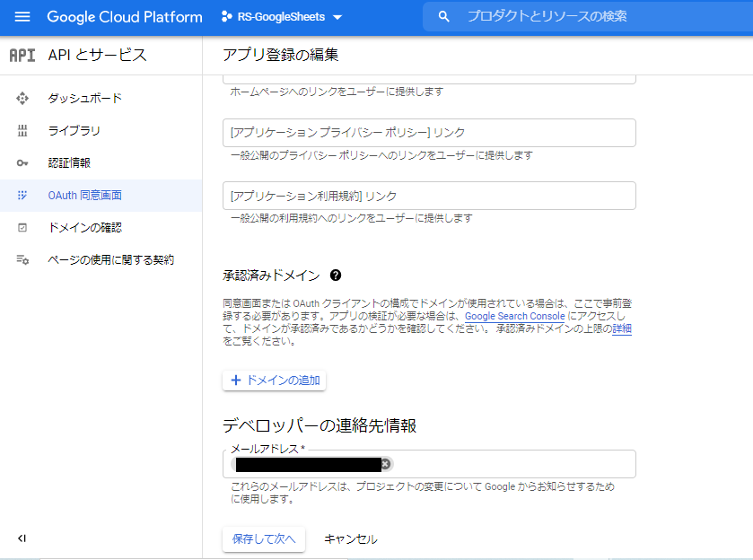Click the 承認済みドメイン heading text

coord(271,276)
